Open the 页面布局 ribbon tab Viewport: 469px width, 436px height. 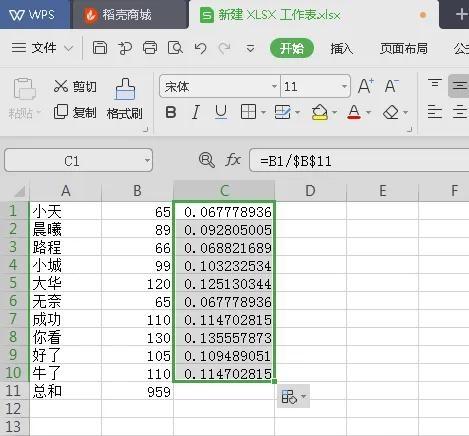tap(404, 49)
